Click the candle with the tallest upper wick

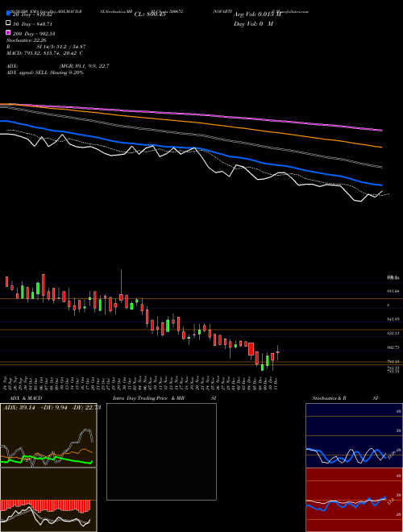pos(121,285)
